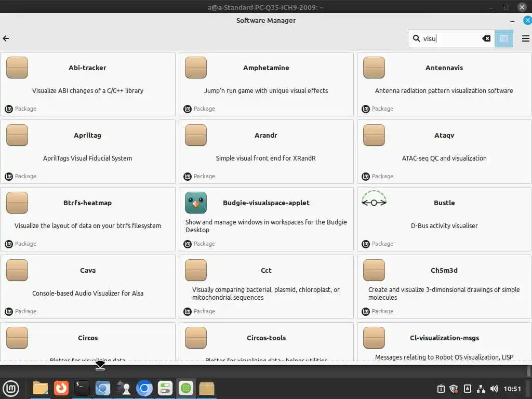The image size is (532, 399).
Task: Open the toggle-switch settings app in taskbar
Action: 165,388
